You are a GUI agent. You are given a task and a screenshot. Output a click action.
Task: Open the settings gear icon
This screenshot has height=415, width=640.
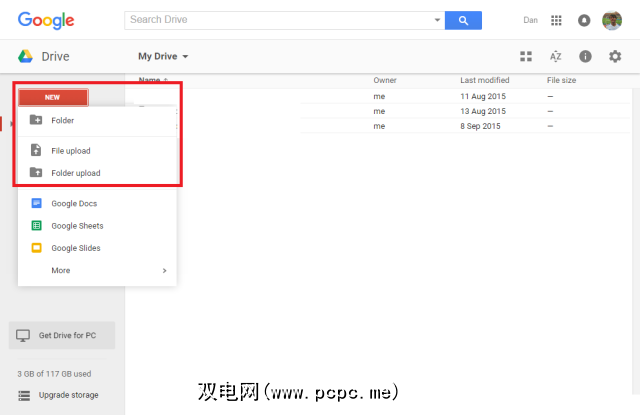pos(615,56)
